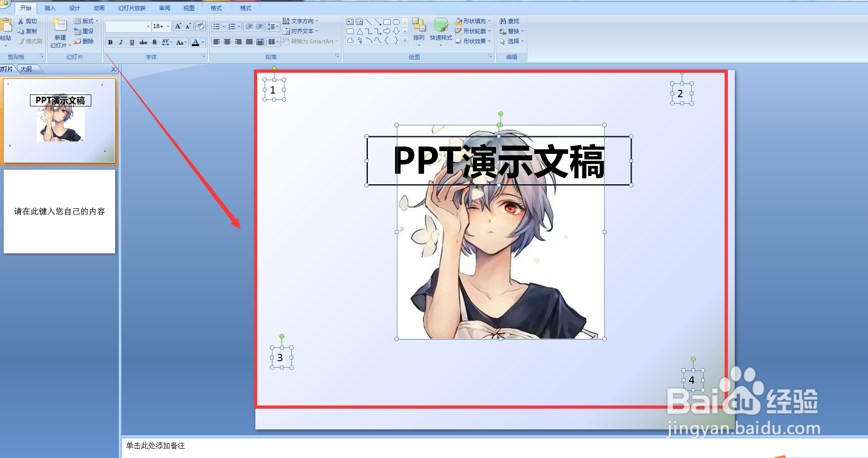
Task: Toggle Bold formatting
Action: point(110,42)
